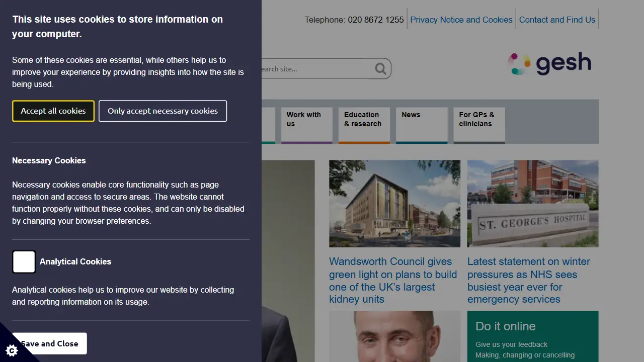Click the search magnifier icon
644x362 pixels.
(x=381, y=68)
